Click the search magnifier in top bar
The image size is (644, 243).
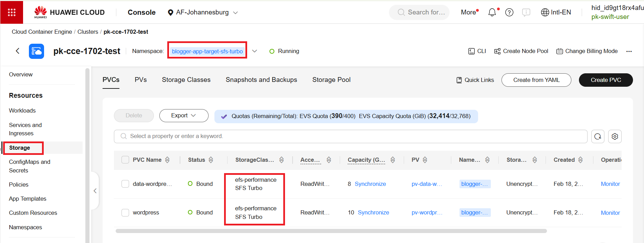pos(401,12)
